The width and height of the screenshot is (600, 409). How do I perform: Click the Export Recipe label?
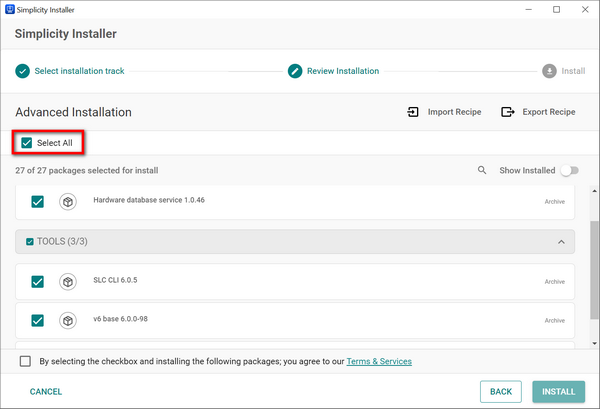549,112
